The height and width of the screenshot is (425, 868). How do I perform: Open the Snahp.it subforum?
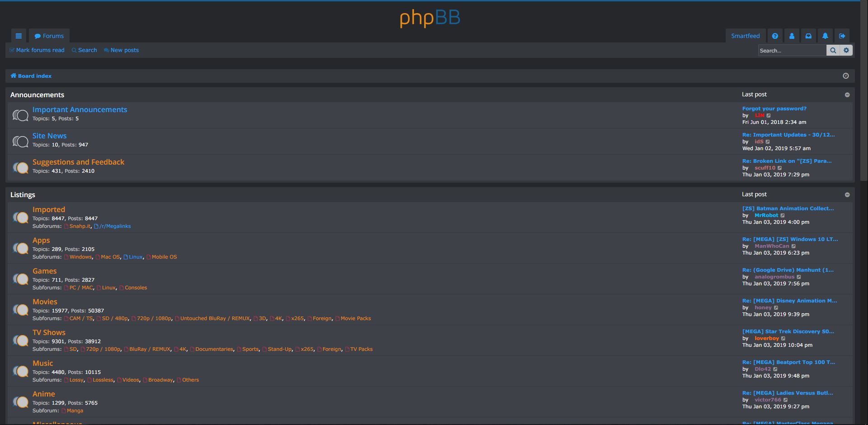pos(77,226)
